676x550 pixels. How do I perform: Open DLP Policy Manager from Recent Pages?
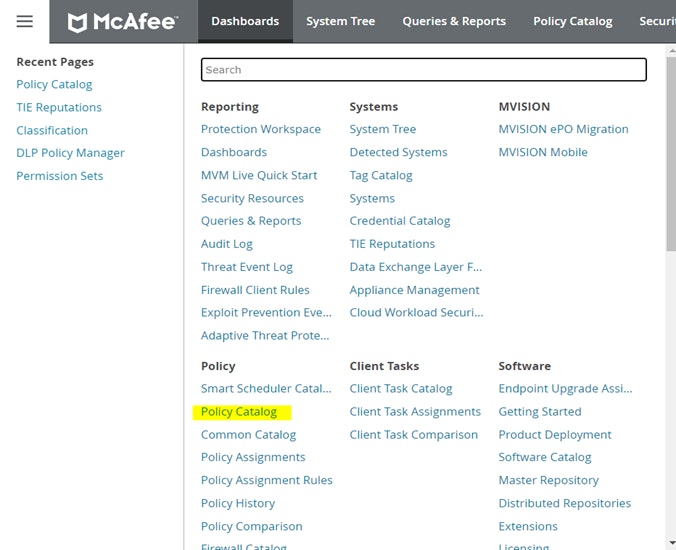coord(70,153)
